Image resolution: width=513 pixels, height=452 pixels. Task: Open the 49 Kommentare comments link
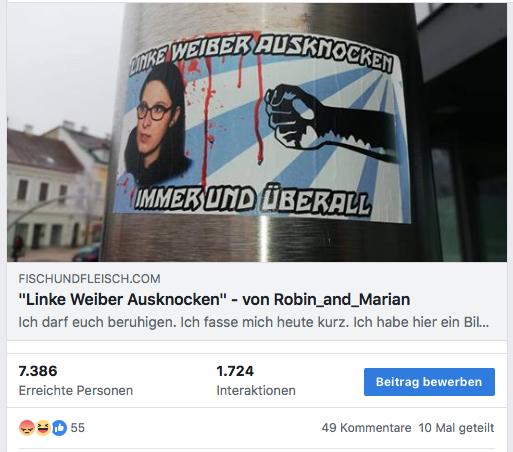pos(366,428)
